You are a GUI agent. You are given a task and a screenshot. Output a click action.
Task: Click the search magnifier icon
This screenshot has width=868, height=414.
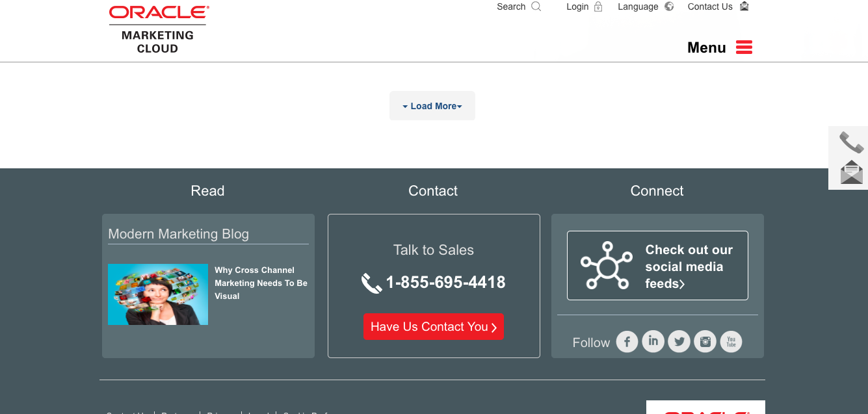point(536,6)
